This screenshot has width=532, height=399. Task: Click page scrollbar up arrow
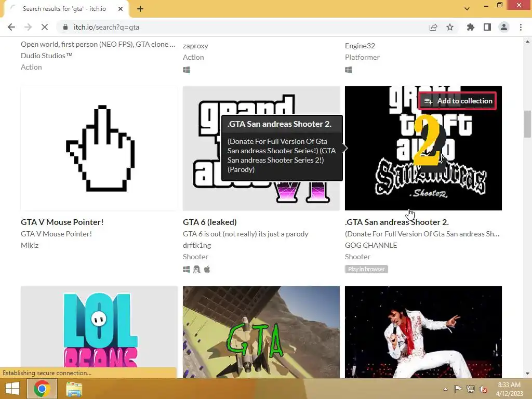coord(527,42)
